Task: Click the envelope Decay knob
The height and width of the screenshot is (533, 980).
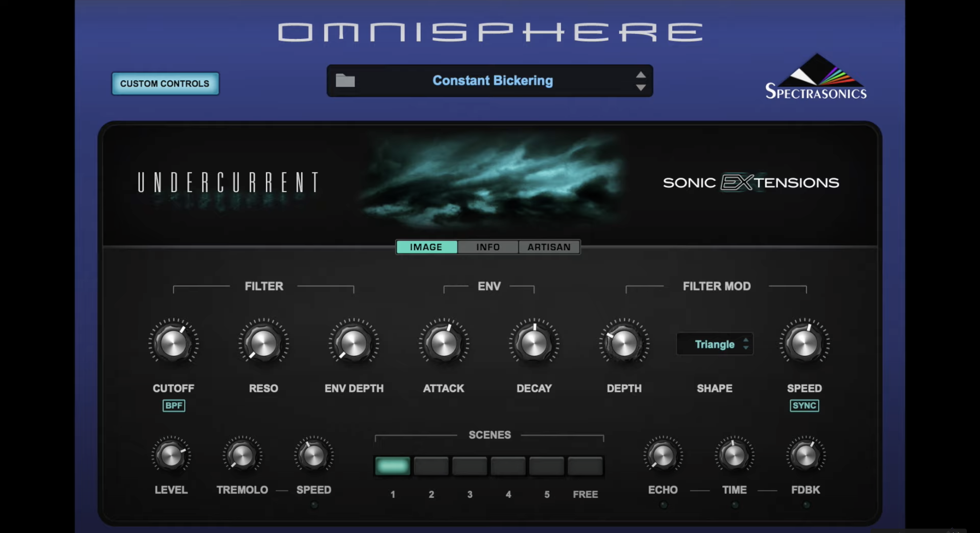Action: [x=534, y=343]
